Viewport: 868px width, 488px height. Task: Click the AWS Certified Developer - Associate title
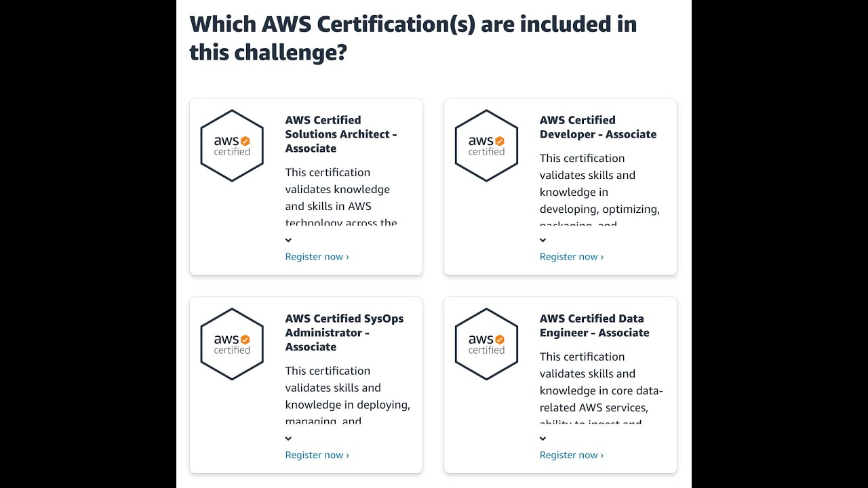coord(597,127)
